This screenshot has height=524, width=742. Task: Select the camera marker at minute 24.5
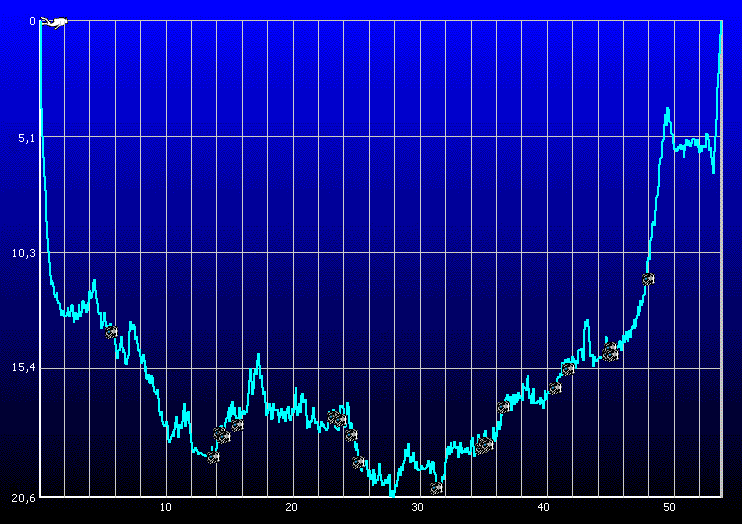[351, 435]
